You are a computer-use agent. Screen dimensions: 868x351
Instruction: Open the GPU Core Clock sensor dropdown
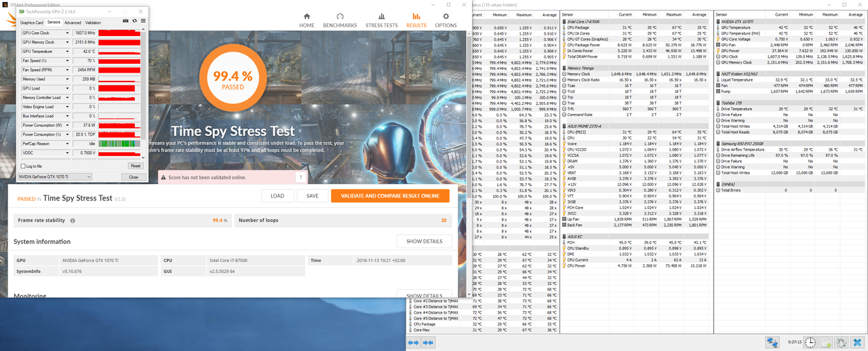click(x=67, y=33)
